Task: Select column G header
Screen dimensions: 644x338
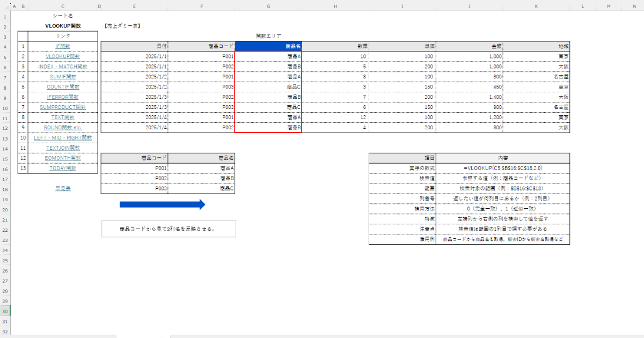Action: (x=268, y=6)
